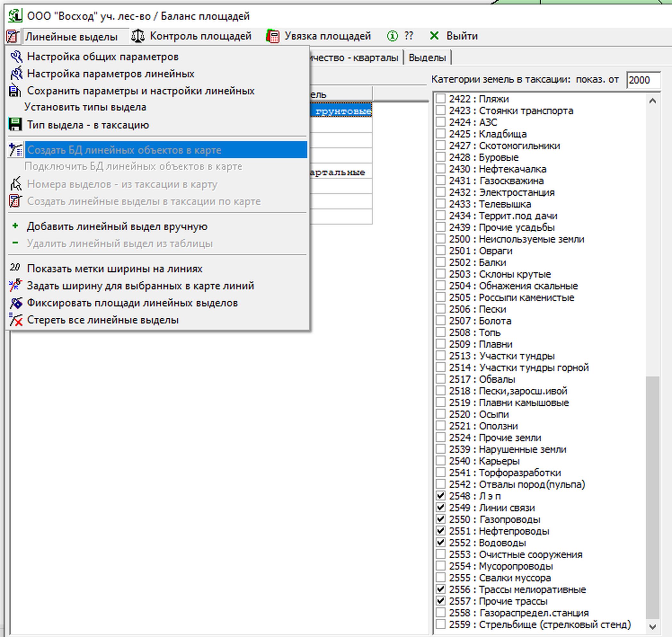Image resolution: width=672 pixels, height=637 pixels.
Task: Check 2507 : Болота
Action: pos(440,321)
